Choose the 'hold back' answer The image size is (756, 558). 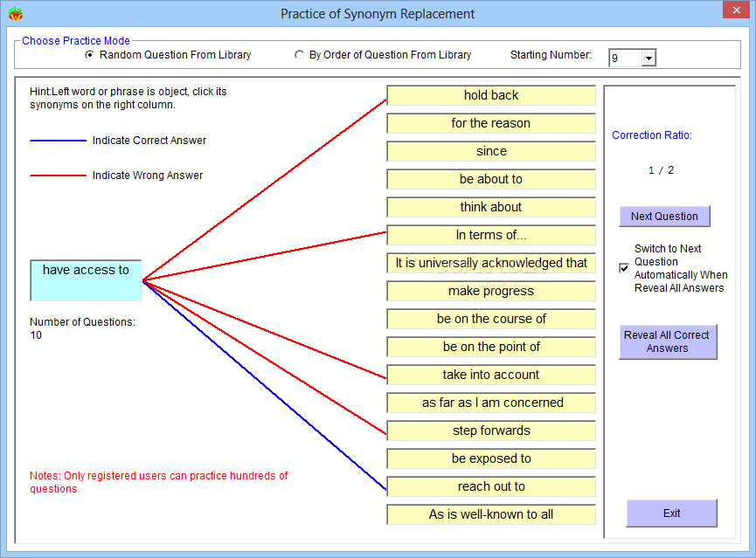coord(491,95)
